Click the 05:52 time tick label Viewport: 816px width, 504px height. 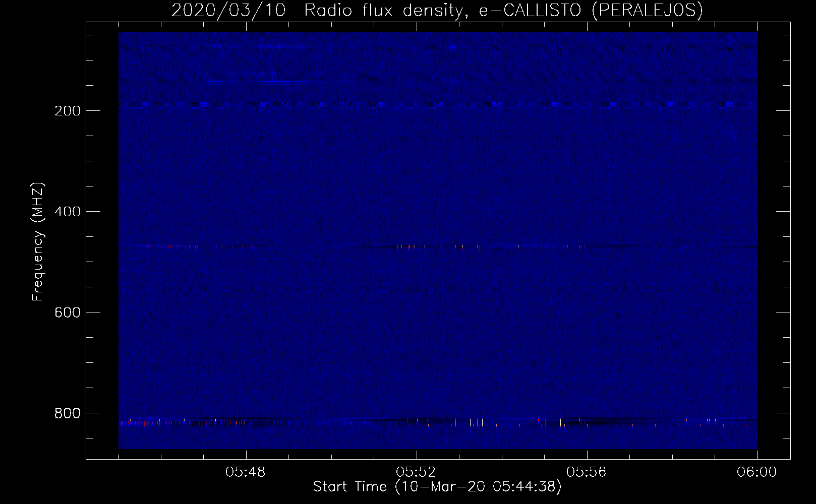tap(417, 472)
